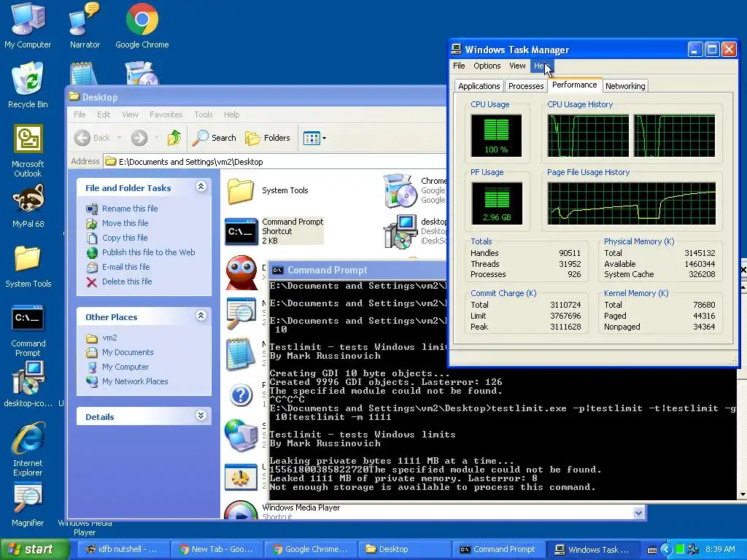Select Windows Media Player shortcut in Explorer
The image size is (747, 560).
281,511
